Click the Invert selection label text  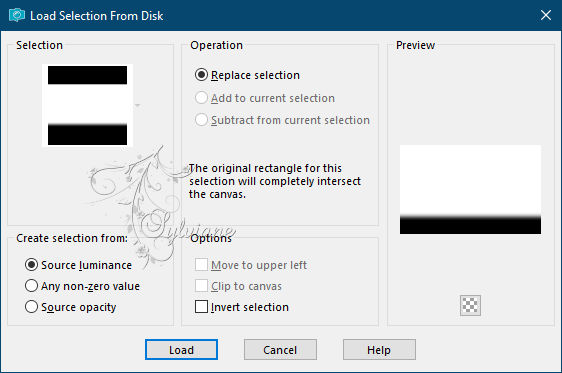click(x=250, y=307)
